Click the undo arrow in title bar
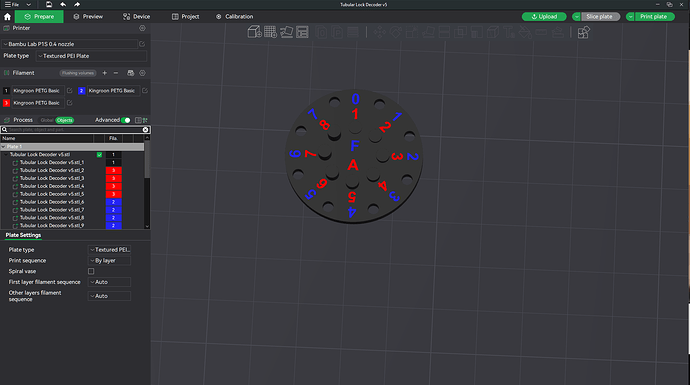 (63, 4)
